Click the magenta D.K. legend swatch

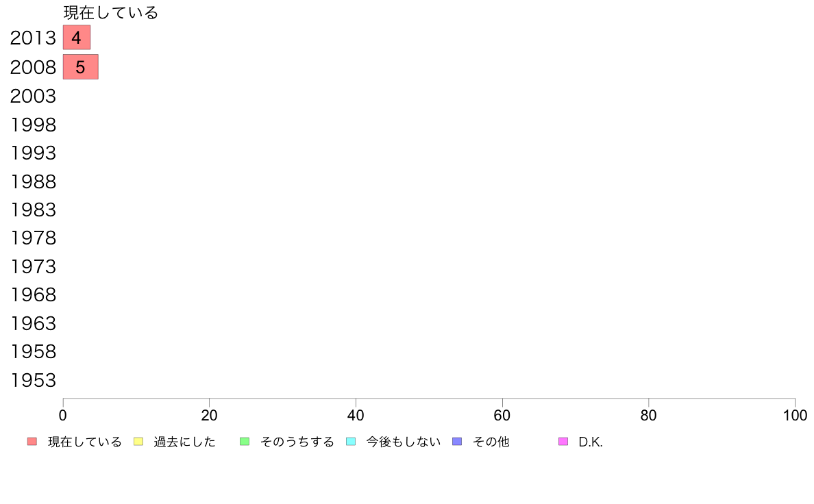coord(563,442)
